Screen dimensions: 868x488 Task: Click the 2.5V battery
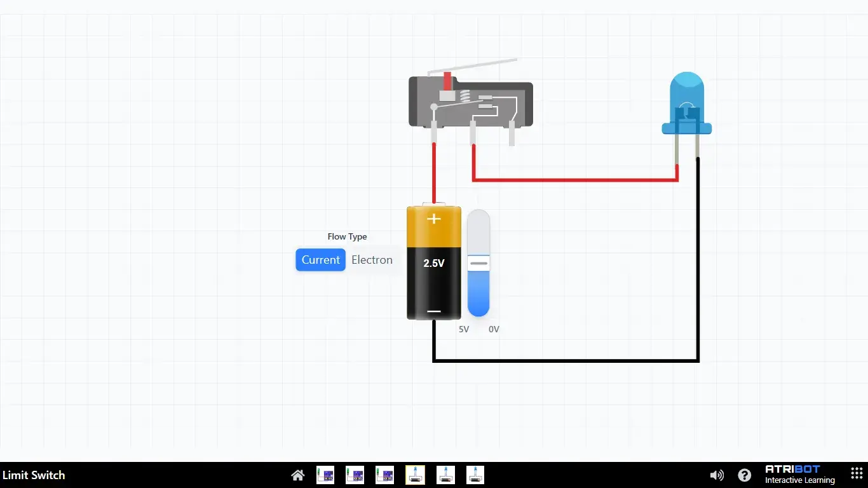[434, 262]
